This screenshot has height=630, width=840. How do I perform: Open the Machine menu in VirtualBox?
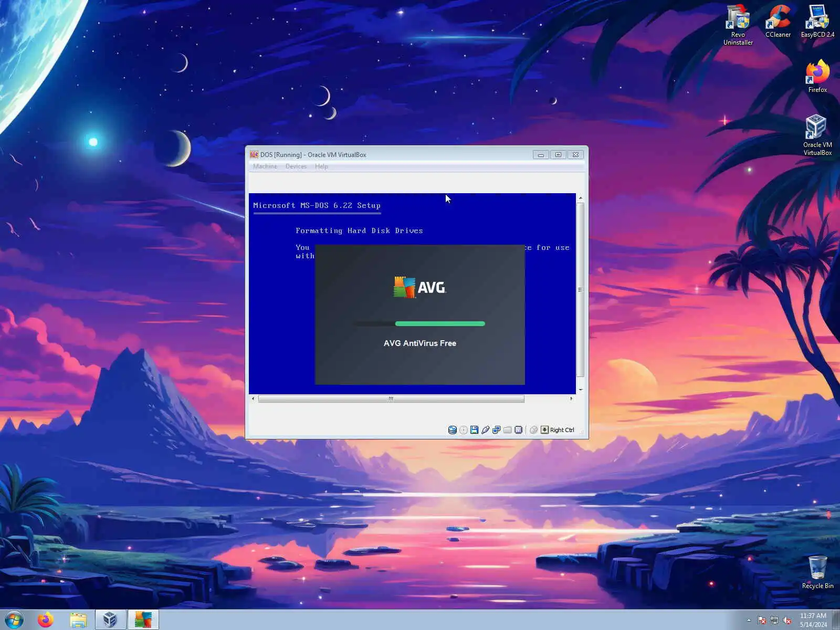(265, 166)
